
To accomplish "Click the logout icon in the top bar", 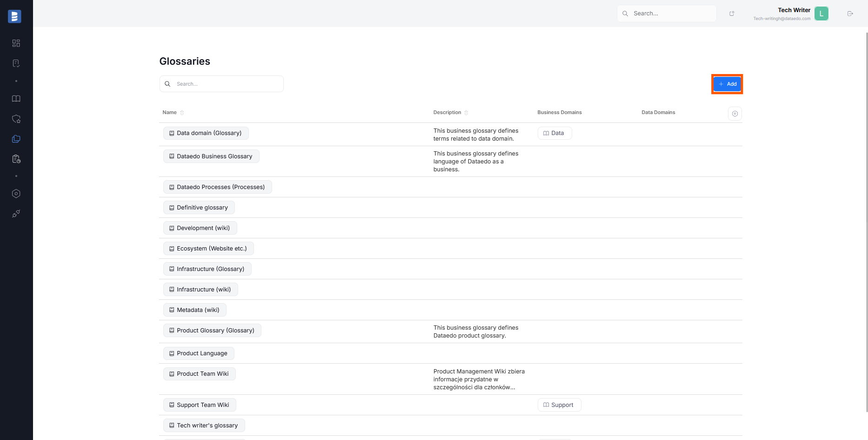I will [x=850, y=14].
